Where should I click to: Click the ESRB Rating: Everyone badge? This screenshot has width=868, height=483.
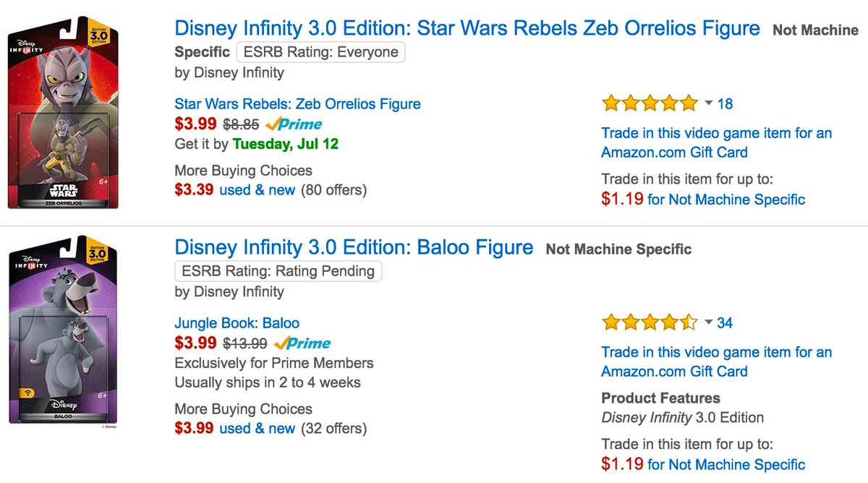[x=320, y=52]
